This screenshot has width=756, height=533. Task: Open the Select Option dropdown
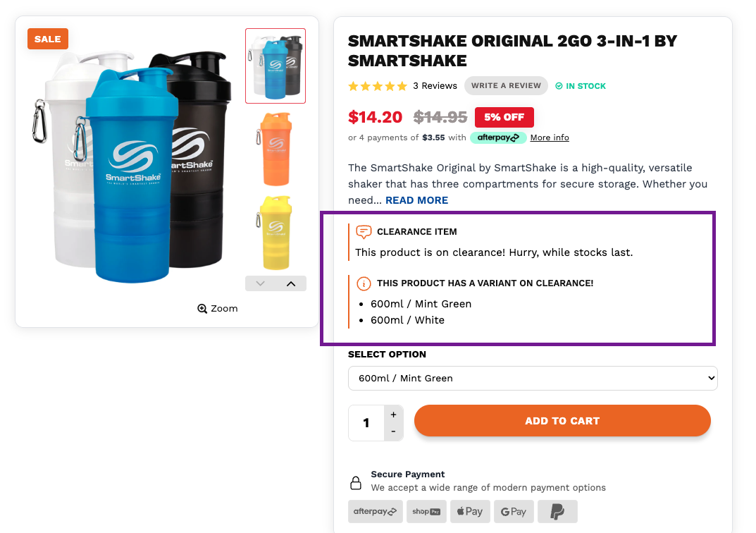point(532,379)
